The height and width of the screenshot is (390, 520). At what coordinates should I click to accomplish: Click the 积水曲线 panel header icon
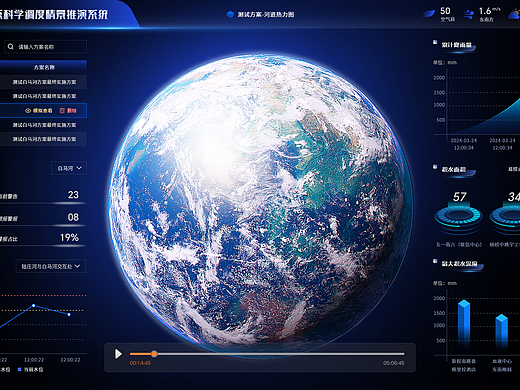point(435,167)
